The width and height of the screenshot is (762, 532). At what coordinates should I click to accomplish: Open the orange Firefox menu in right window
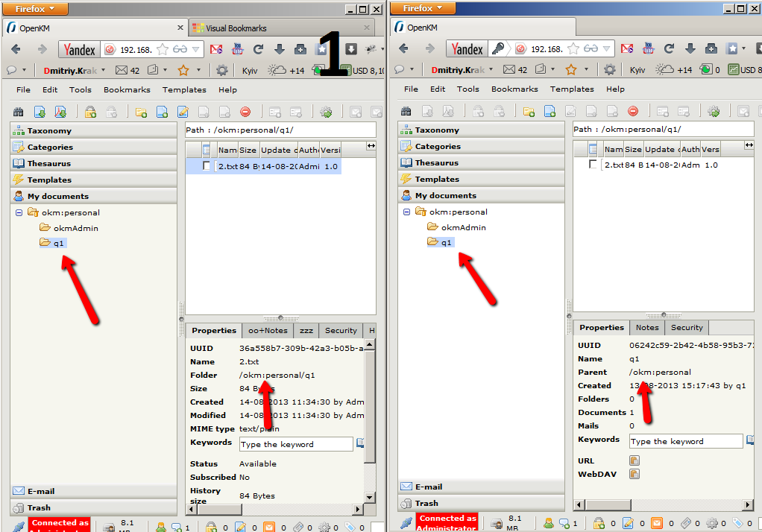coord(423,8)
